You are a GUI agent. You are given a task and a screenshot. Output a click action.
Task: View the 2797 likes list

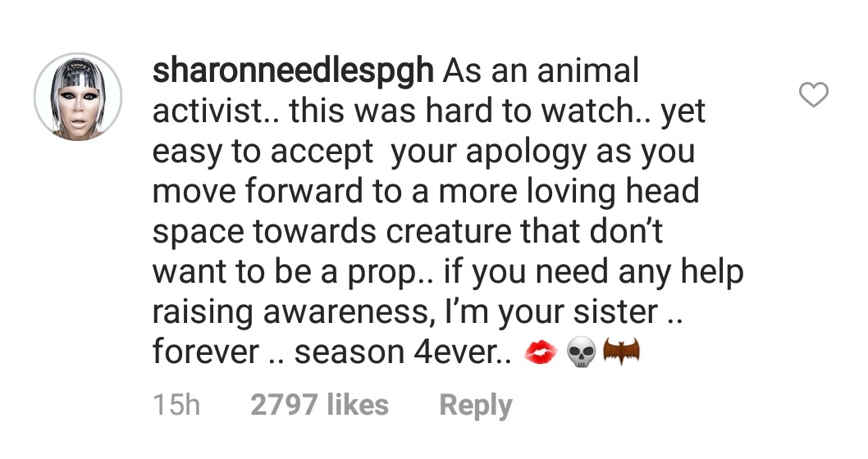[x=319, y=404]
